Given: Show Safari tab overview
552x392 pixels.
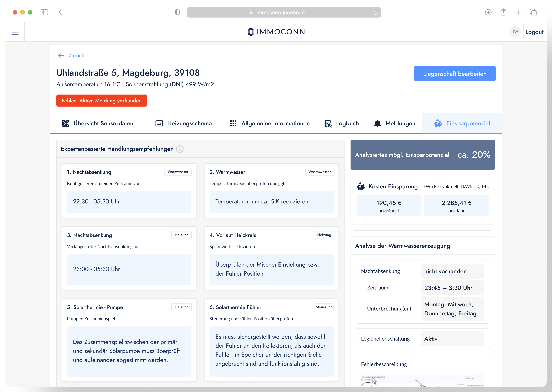Looking at the screenshot, I should (533, 12).
